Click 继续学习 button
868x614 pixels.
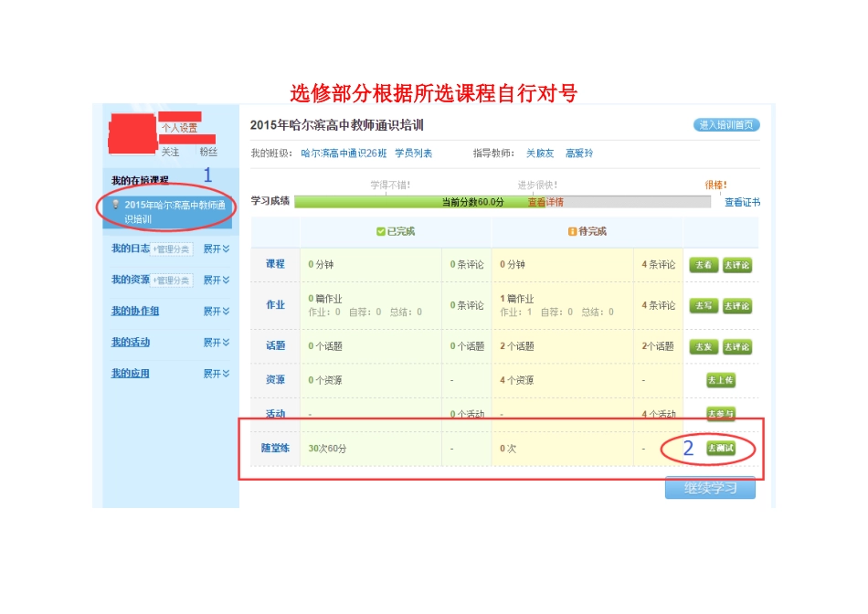(x=710, y=488)
